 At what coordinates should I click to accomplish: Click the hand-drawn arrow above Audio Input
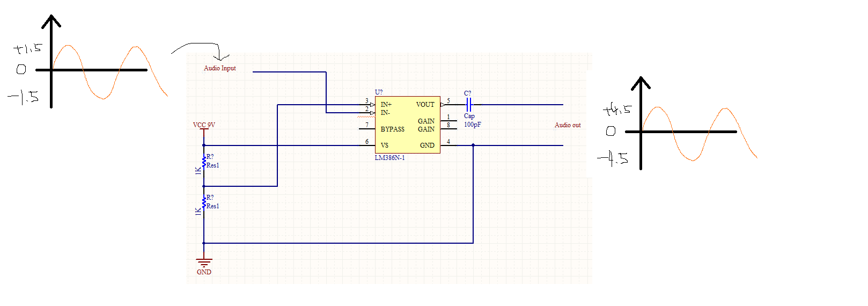(201, 51)
